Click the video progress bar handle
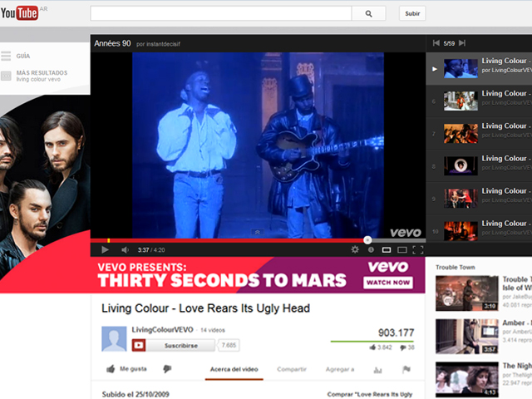 [x=367, y=240]
